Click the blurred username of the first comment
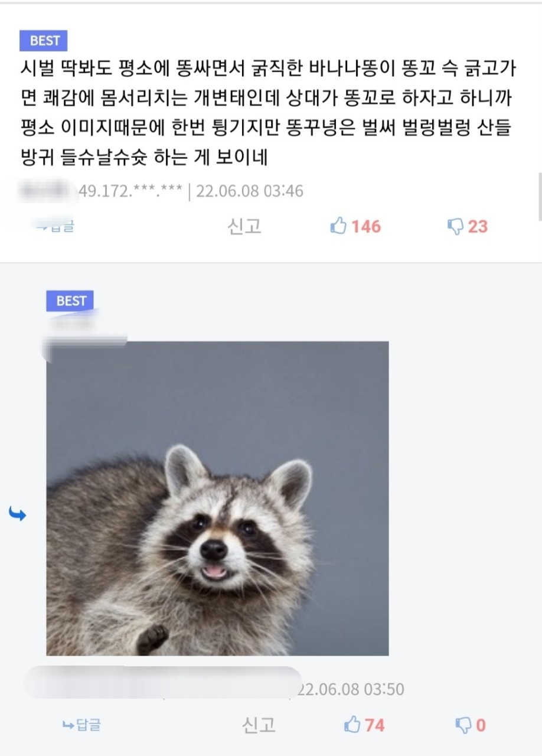 pos(47,191)
